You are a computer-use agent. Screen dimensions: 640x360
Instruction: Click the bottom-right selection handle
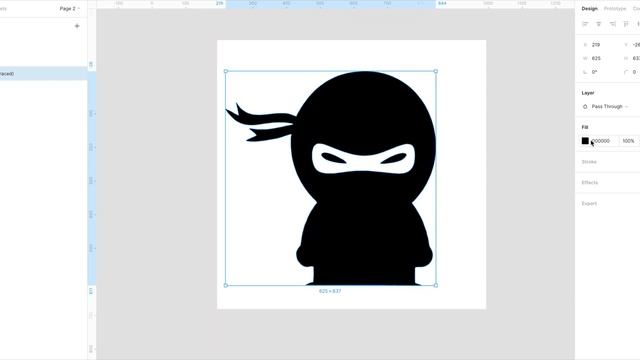click(x=436, y=285)
